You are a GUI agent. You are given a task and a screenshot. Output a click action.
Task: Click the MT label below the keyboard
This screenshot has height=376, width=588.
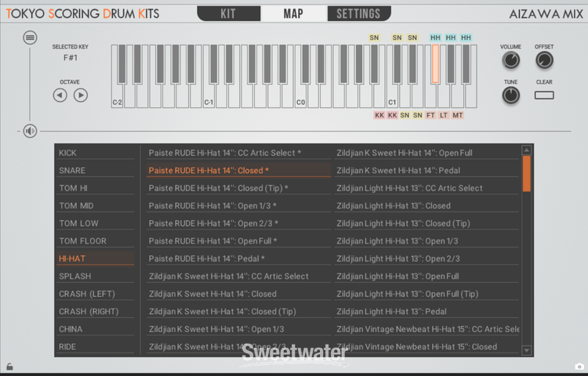(x=458, y=115)
